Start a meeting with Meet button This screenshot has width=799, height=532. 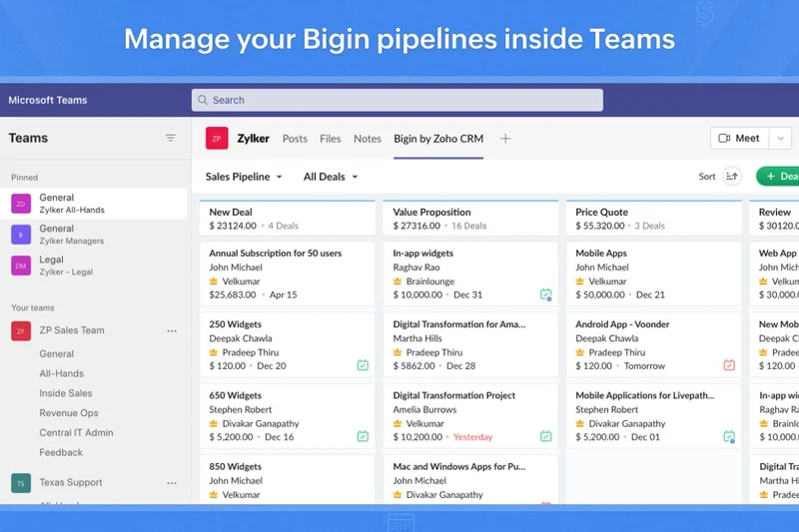[739, 138]
